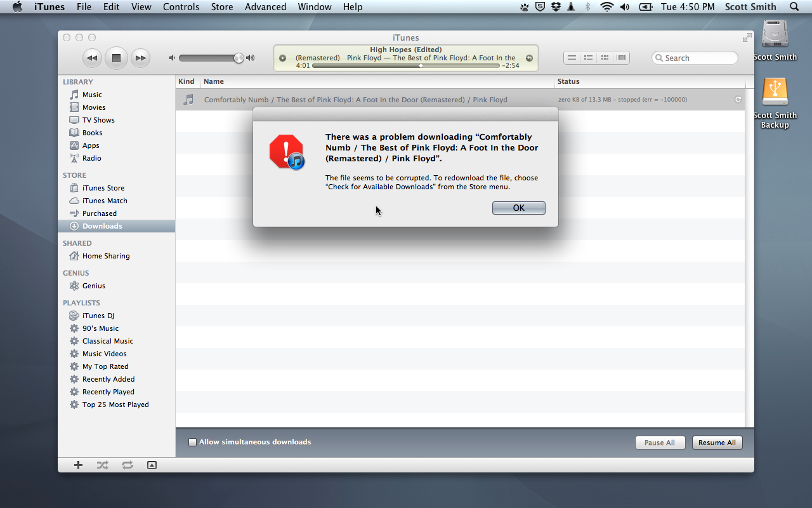Click the Previous track rewind button
The width and height of the screenshot is (812, 508).
(92, 58)
